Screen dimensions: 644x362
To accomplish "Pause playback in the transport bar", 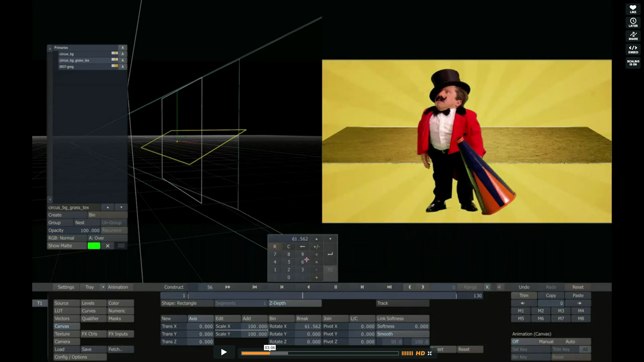I will (x=335, y=287).
